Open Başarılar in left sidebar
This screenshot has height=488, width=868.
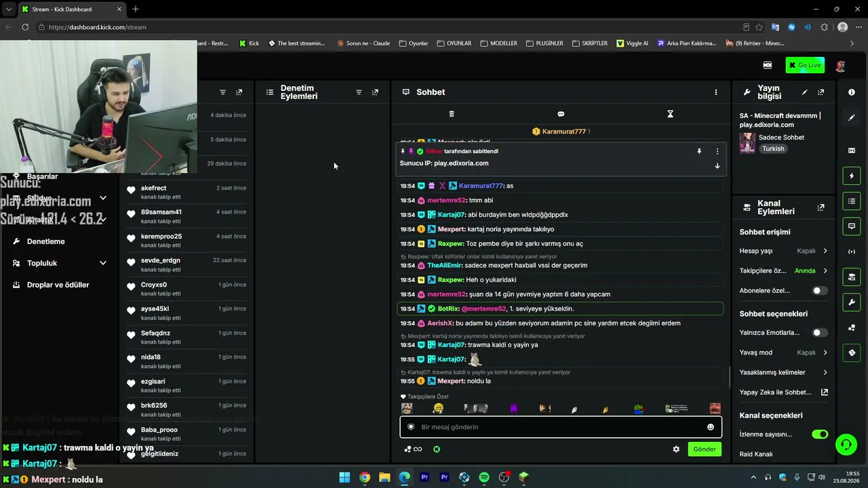[42, 176]
